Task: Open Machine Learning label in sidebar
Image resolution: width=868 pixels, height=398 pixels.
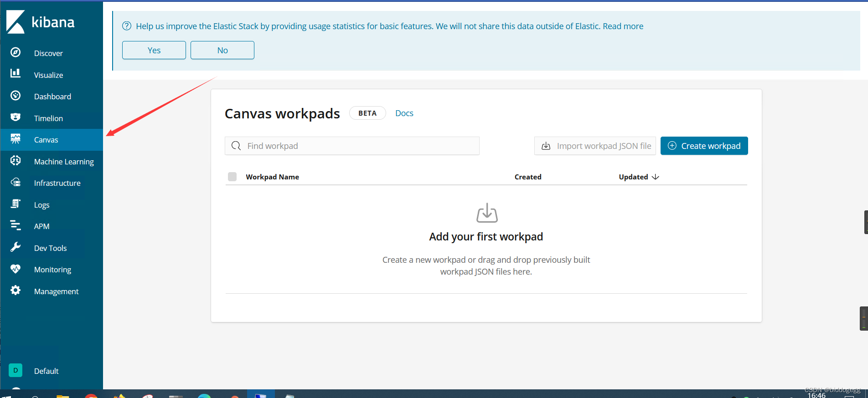Action: (64, 162)
